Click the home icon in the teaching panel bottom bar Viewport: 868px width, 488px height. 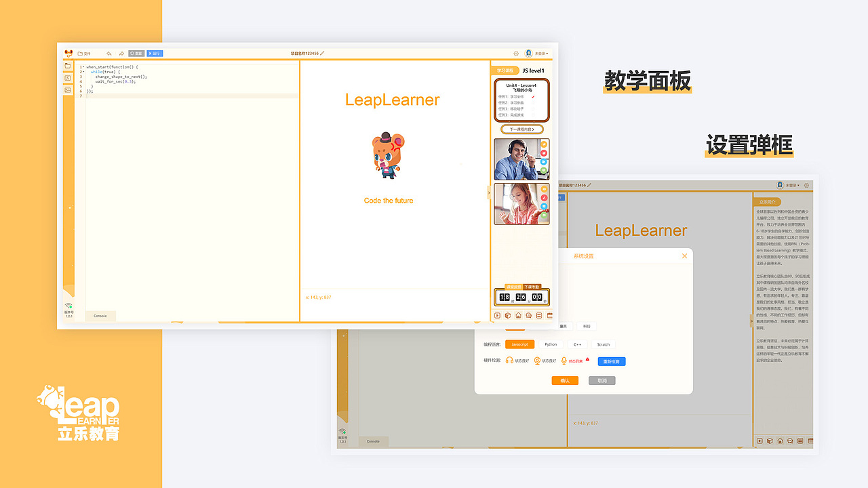point(519,315)
